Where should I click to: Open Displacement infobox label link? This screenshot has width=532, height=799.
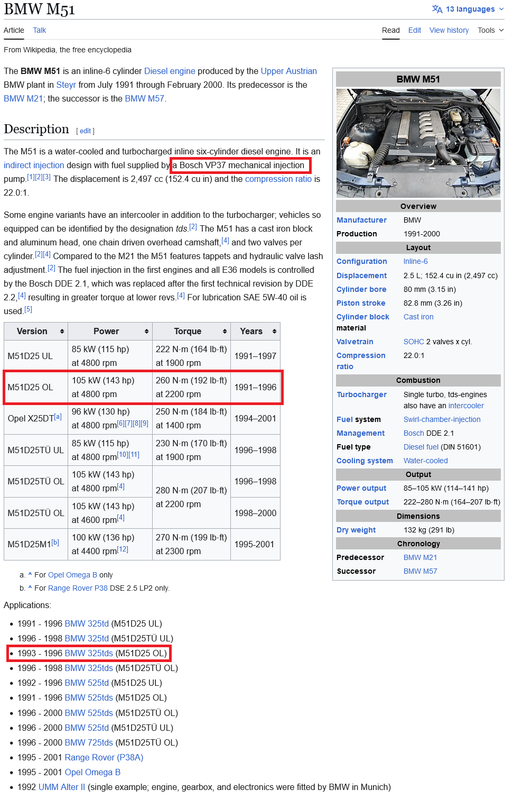(362, 275)
